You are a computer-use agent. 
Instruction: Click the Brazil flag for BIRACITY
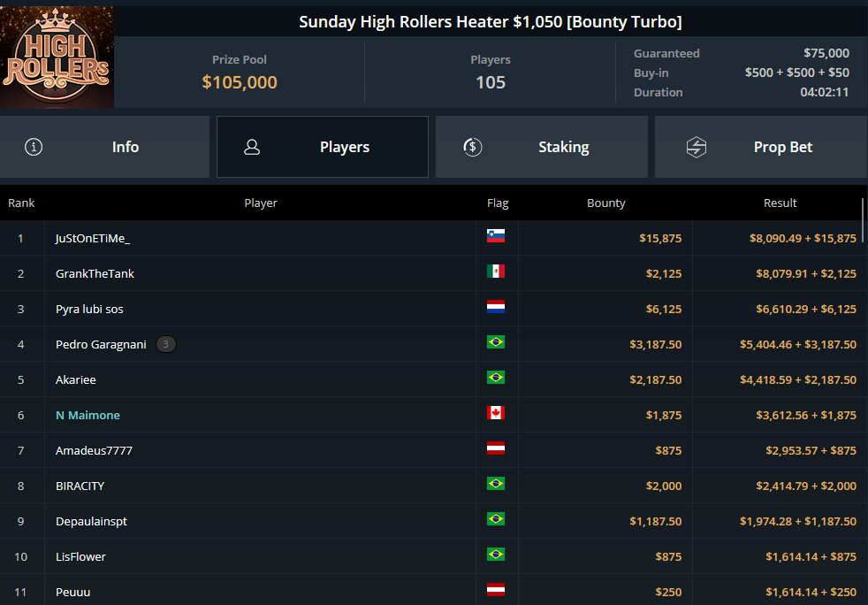[496, 484]
